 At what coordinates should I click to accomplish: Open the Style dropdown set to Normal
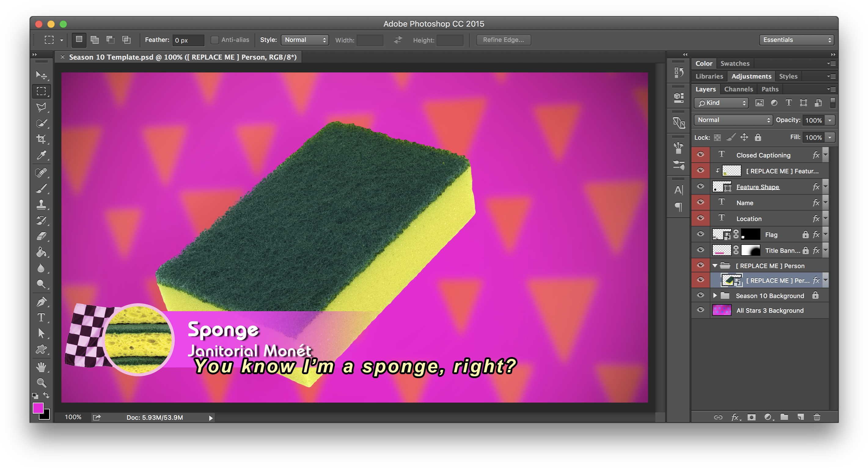[305, 40]
